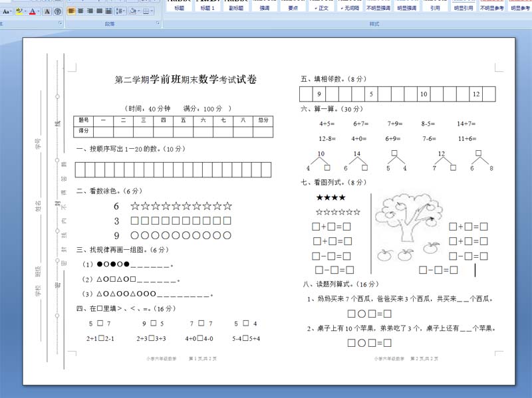Click the exam title 第二学期学前班期末数学考试试卷
This screenshot has width=532, height=398.
tap(186, 79)
